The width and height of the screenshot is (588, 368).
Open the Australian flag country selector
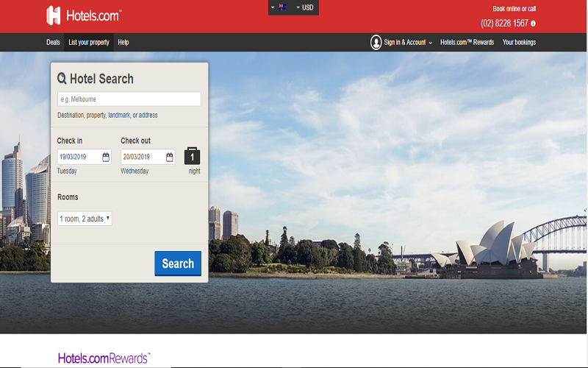click(279, 7)
